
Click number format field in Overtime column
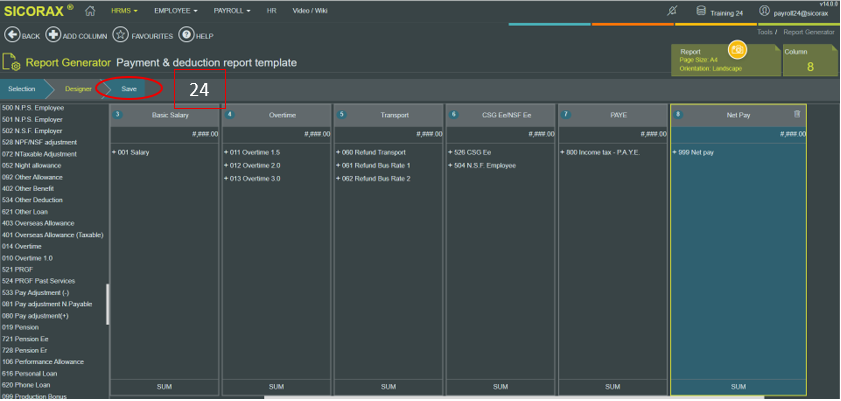(277, 134)
